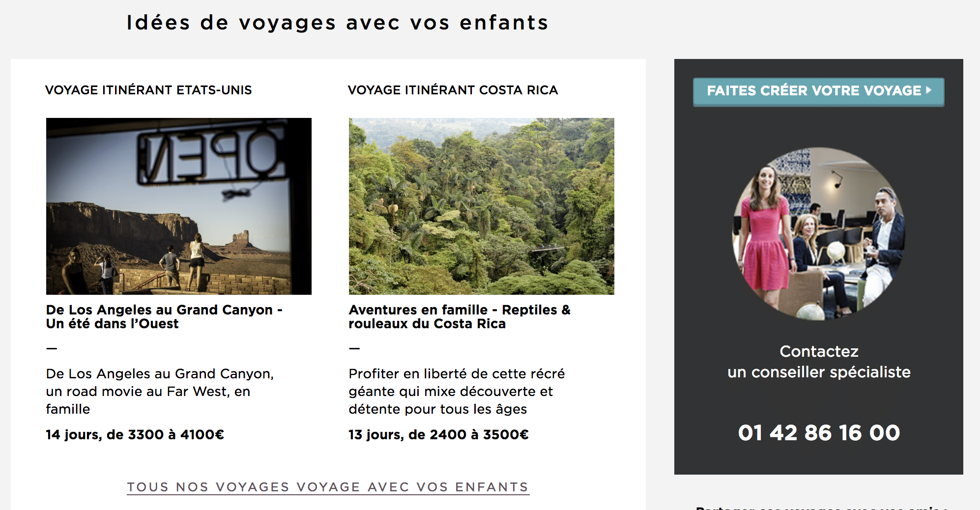Click the 13 jours, de 2400 à 3500€ price

[x=439, y=435]
